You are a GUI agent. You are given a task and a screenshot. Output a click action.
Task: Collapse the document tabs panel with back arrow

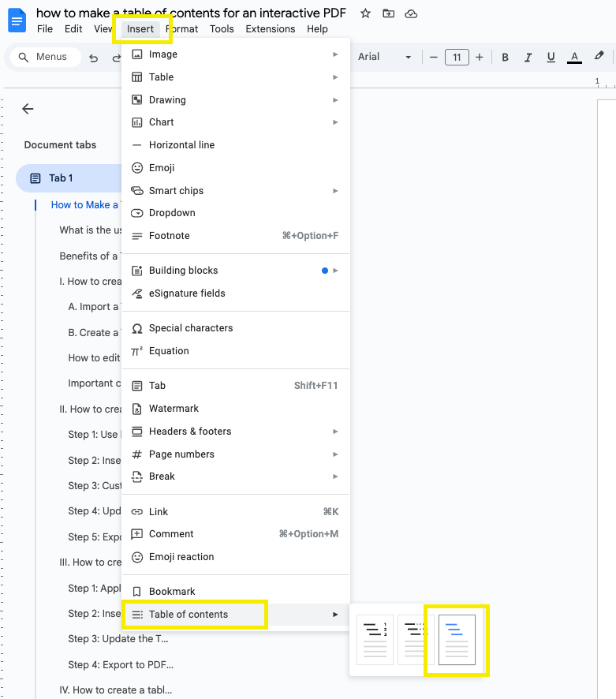click(x=28, y=109)
